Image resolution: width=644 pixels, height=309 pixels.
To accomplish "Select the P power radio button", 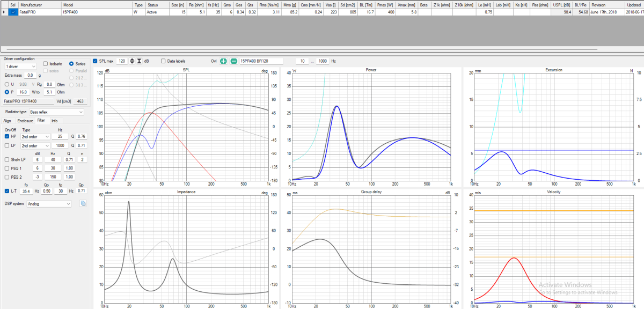I will [6, 92].
